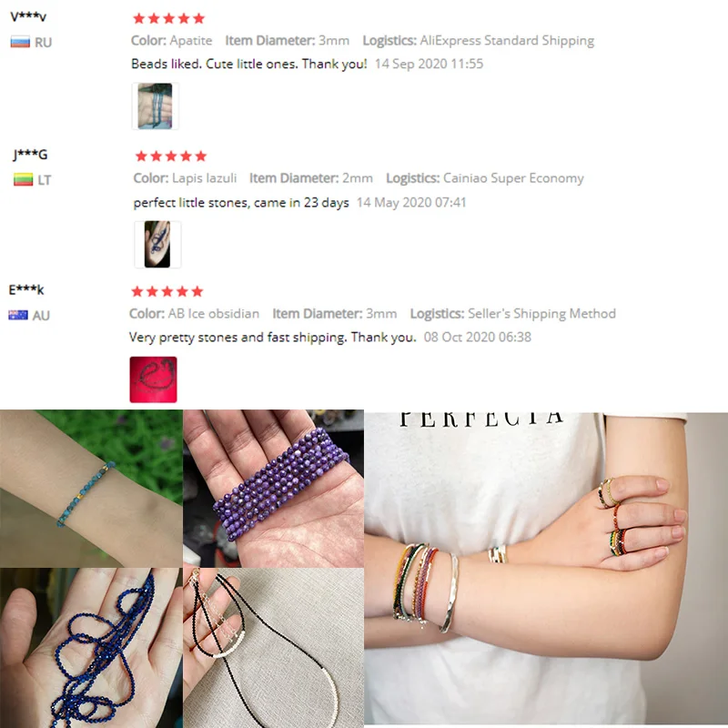This screenshot has width=728, height=728.
Task: Click the crossed arms with bracelets photo
Action: 546,569
